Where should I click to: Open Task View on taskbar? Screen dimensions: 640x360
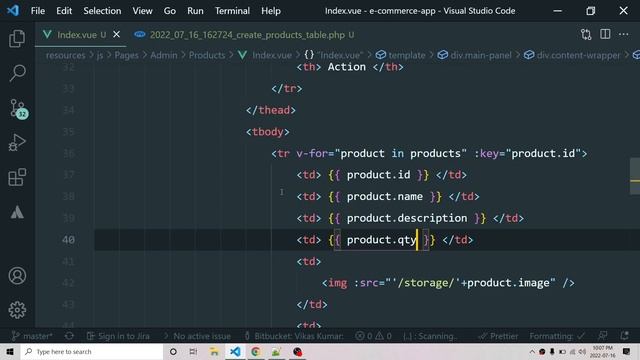click(x=193, y=351)
